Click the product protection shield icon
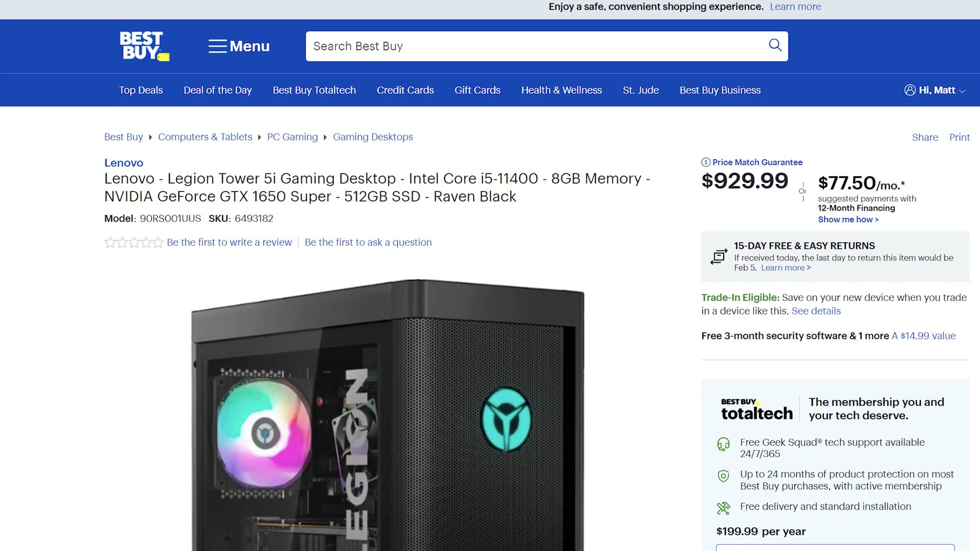The image size is (980, 551). click(723, 476)
